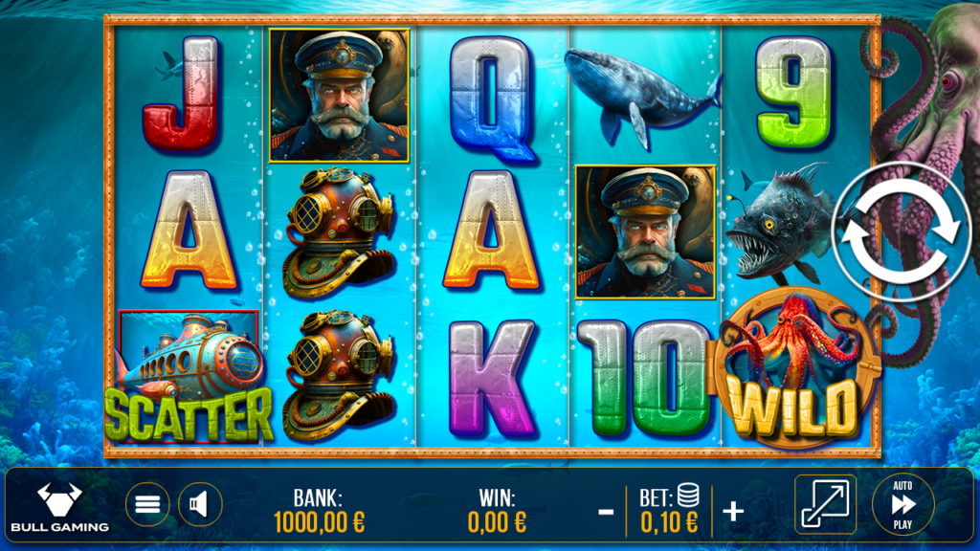This screenshot has height=551, width=980.
Task: Open the hamburger menu
Action: pyautogui.click(x=147, y=504)
